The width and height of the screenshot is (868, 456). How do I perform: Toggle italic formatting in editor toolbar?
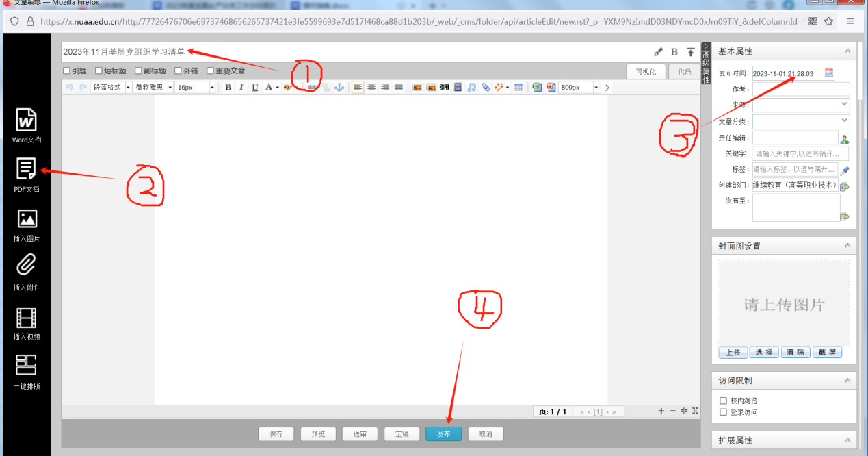click(x=241, y=87)
